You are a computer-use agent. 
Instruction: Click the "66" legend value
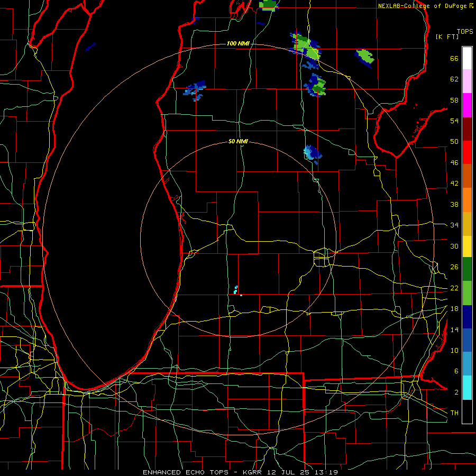(454, 58)
